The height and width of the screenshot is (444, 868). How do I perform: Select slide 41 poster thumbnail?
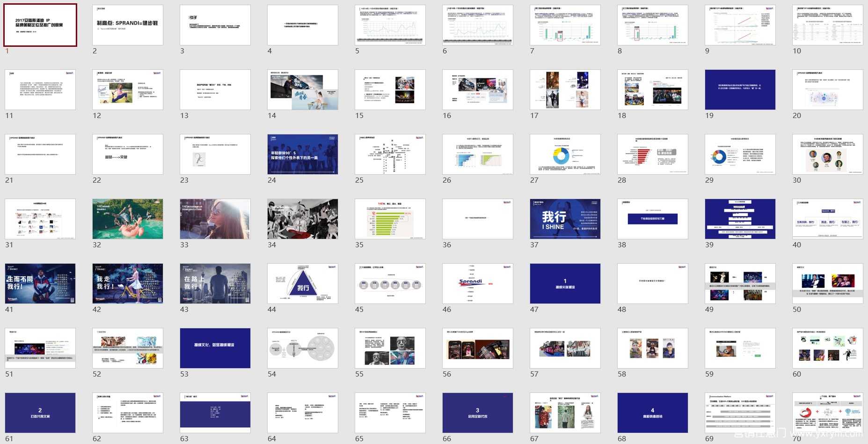40,283
